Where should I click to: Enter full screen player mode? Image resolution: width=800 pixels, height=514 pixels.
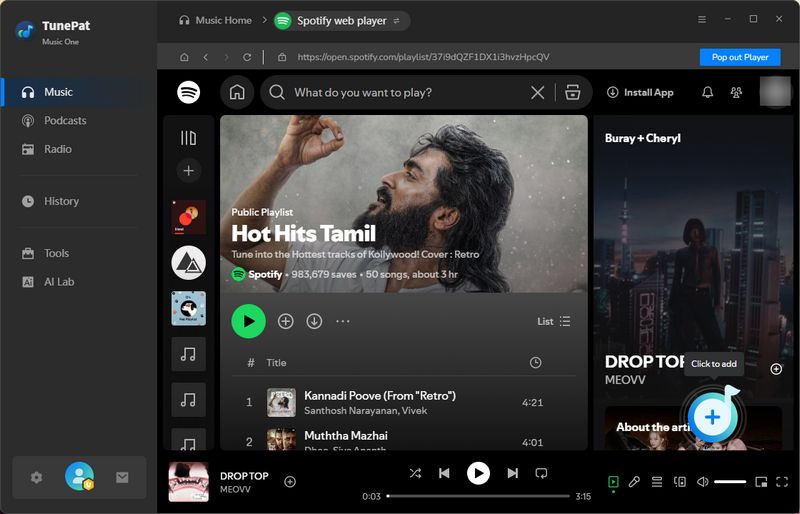click(782, 481)
